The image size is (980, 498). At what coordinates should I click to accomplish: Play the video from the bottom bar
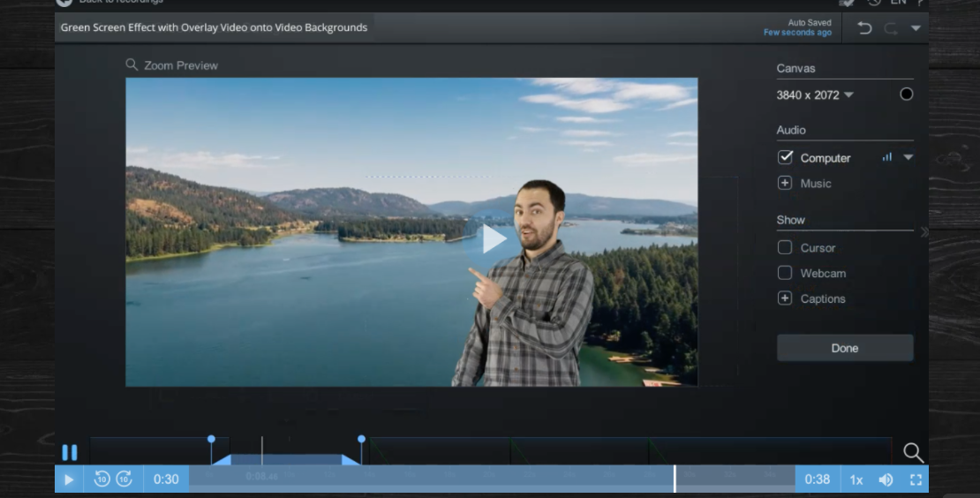tap(69, 479)
